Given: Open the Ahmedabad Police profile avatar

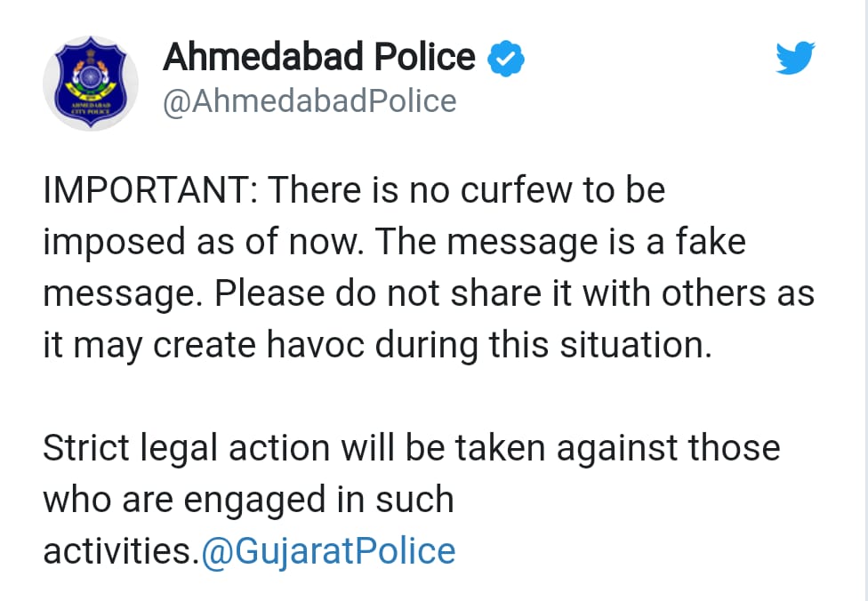Looking at the screenshot, I should click(91, 83).
